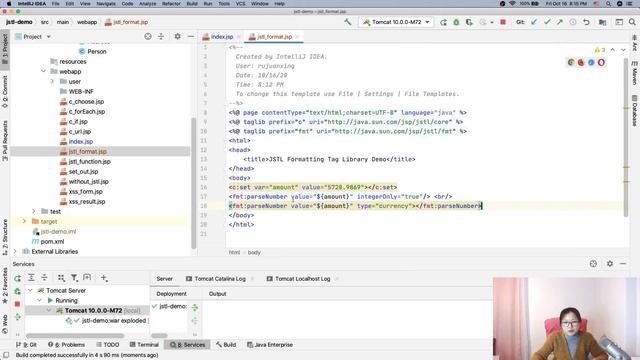Revert changes with rollback arrow icon

pos(586,22)
